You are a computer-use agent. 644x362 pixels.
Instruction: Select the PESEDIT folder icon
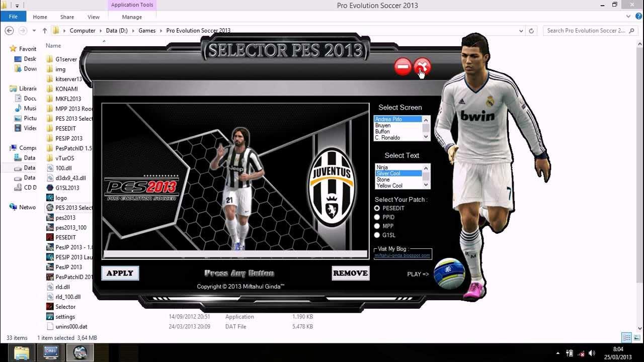pyautogui.click(x=50, y=128)
